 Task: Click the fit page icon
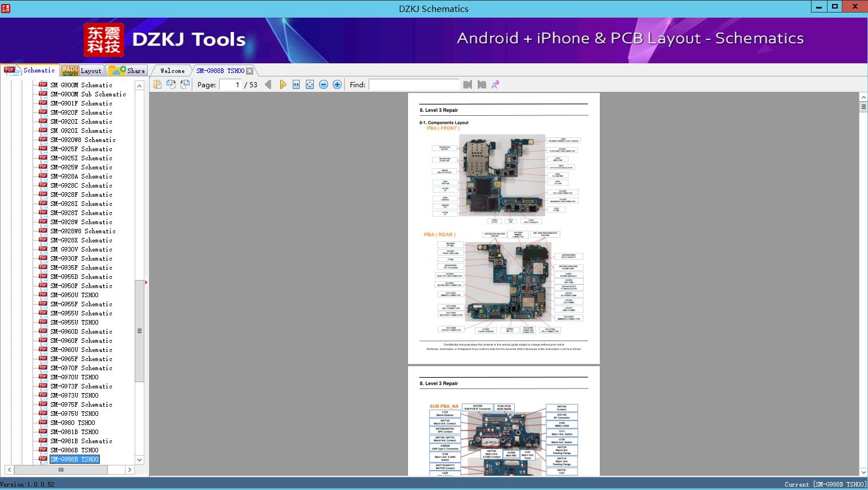310,84
